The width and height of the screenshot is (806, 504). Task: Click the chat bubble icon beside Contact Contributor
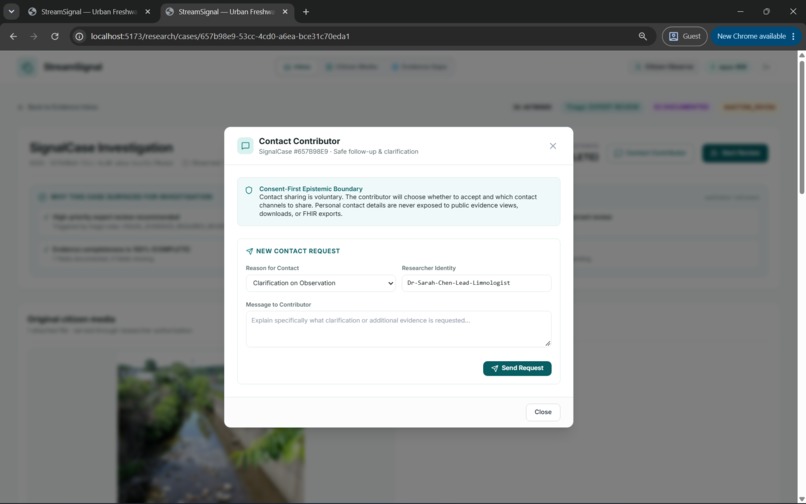point(245,146)
